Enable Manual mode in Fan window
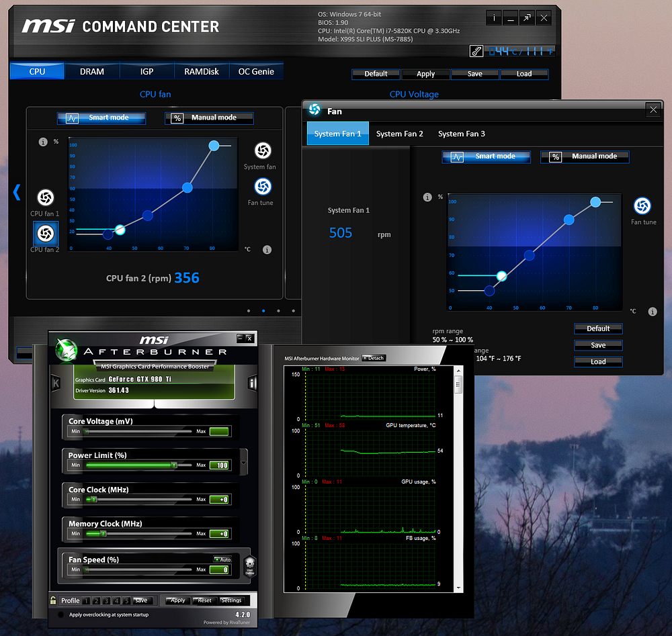This screenshot has width=672, height=636. (x=585, y=156)
